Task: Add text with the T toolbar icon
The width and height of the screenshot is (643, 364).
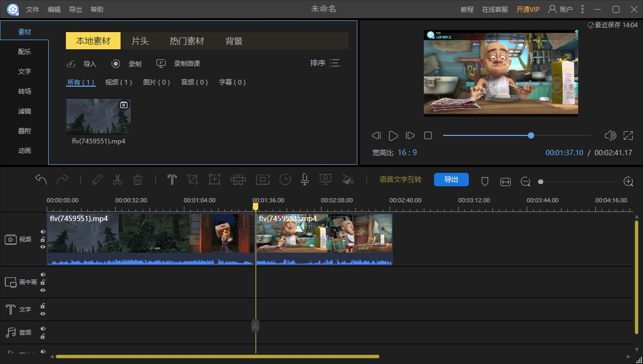Action: click(x=172, y=180)
